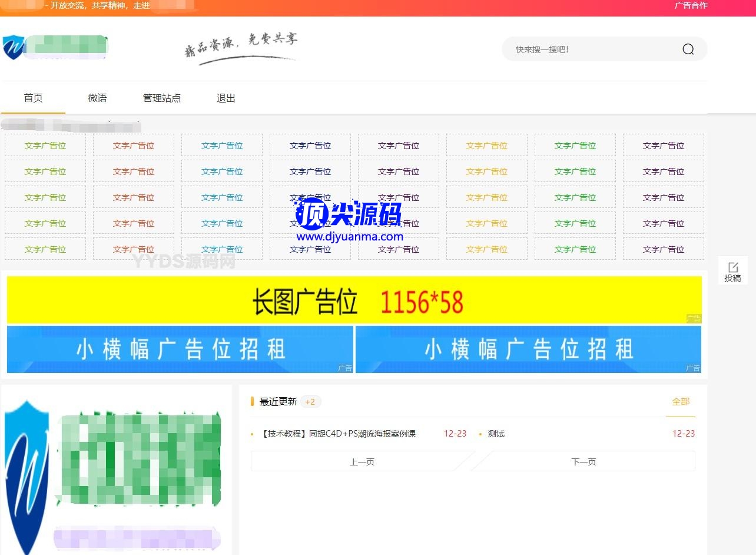This screenshot has height=555, width=756.
Task: Open the left 小横幅广告位招租 banner
Action: coord(180,349)
